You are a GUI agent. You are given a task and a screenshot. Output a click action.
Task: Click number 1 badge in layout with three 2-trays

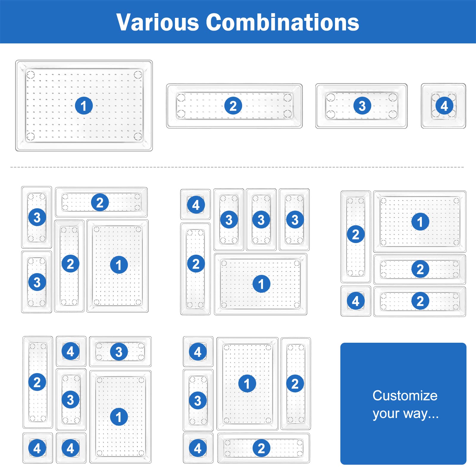coord(420,222)
